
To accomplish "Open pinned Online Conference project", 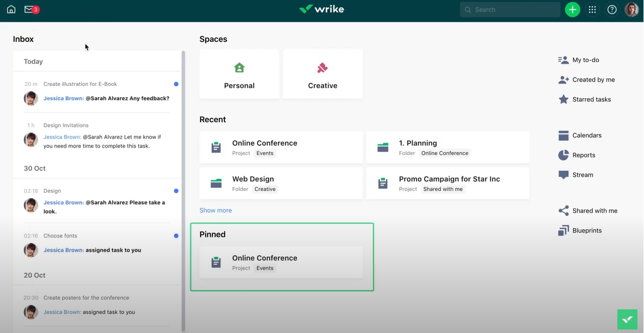I will point(281,262).
